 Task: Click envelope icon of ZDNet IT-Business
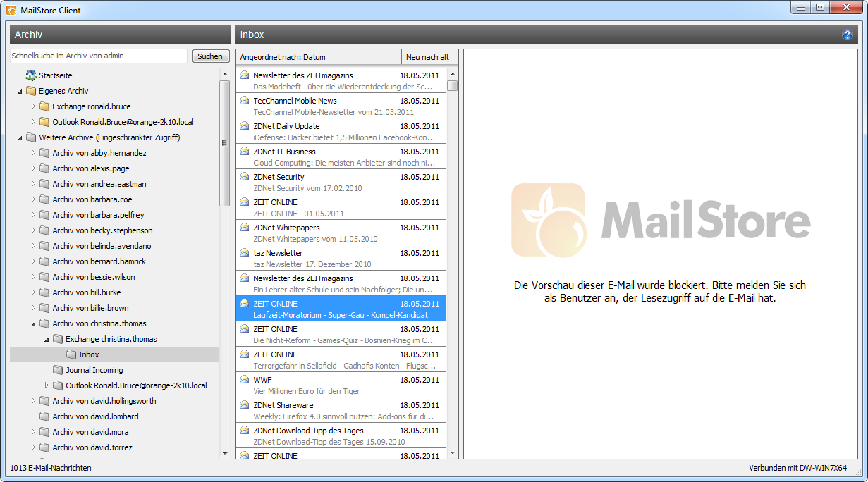pos(245,152)
